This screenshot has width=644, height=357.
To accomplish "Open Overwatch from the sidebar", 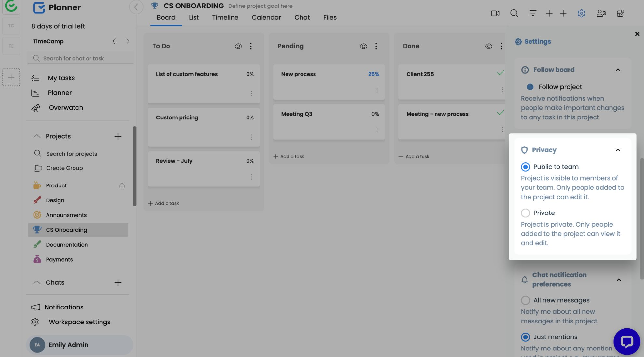I will [66, 108].
